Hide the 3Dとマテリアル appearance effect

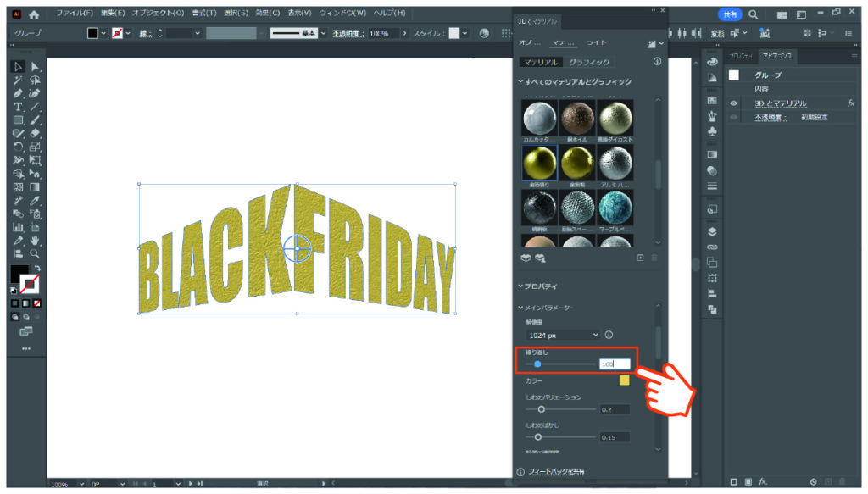tap(732, 103)
